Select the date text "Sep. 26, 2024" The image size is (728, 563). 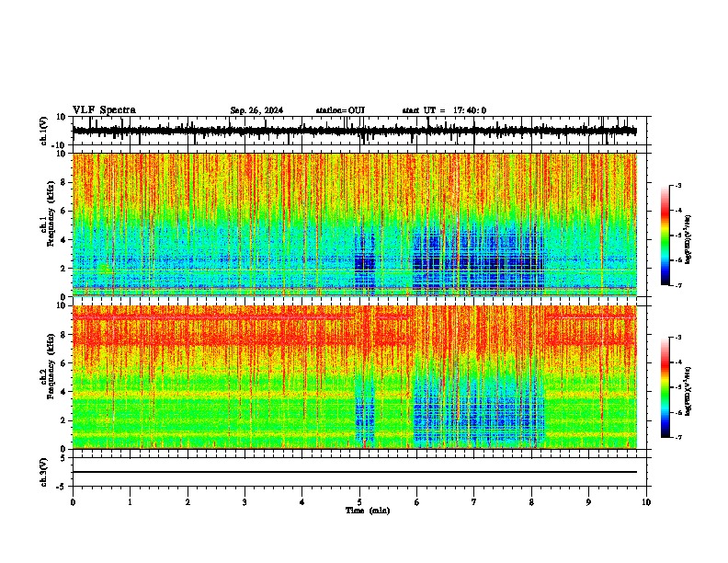[256, 110]
